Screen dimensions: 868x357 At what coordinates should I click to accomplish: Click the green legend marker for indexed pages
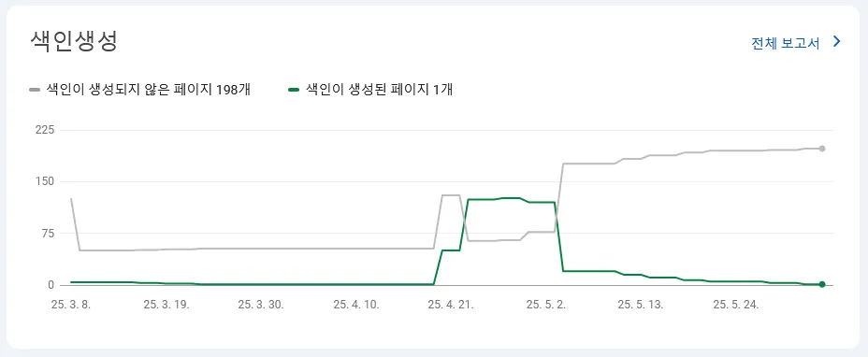point(294,89)
